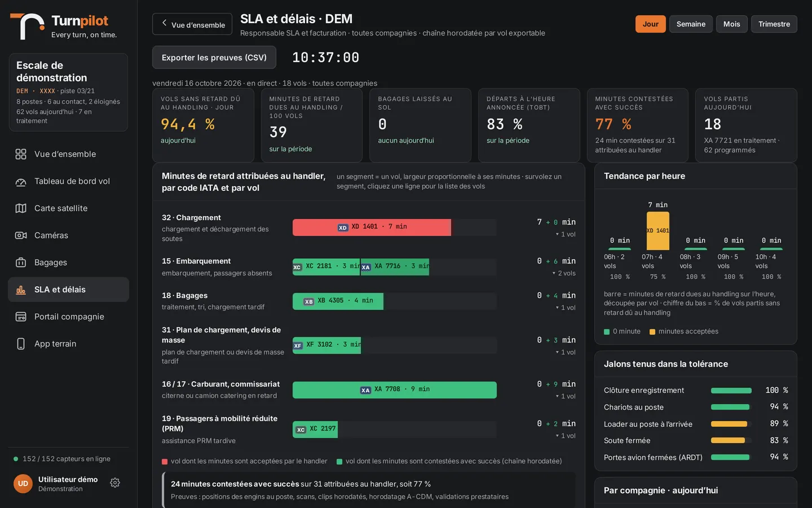Image resolution: width=812 pixels, height=508 pixels.
Task: Switch period to Trimestre
Action: coord(774,24)
